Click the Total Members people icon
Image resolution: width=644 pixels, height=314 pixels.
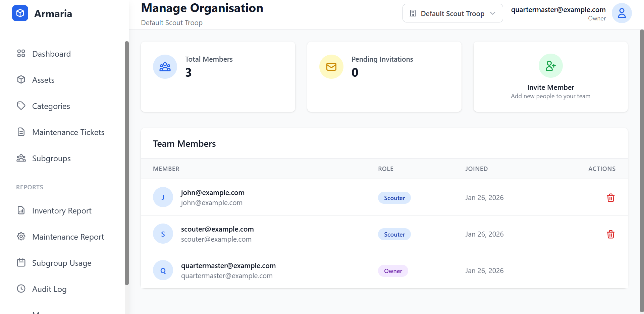(165, 67)
